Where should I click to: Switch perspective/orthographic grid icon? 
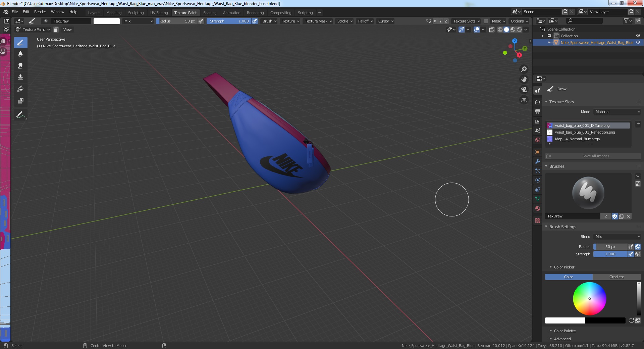(x=524, y=100)
